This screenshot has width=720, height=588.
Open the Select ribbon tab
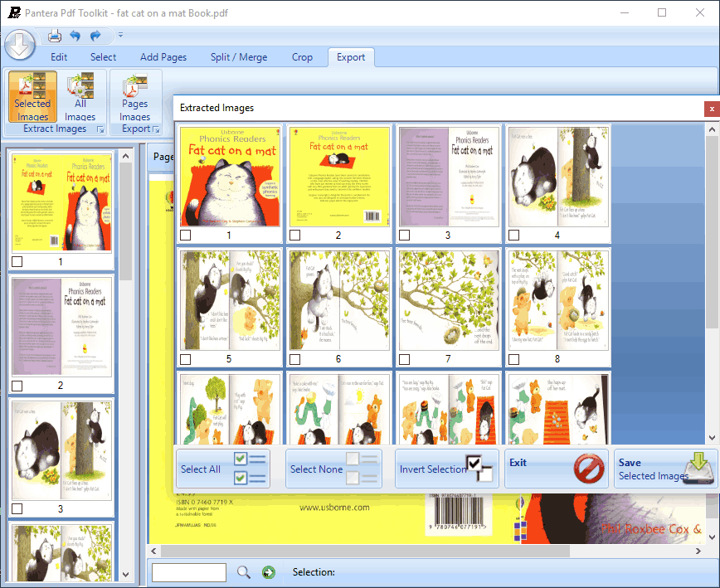pos(103,57)
